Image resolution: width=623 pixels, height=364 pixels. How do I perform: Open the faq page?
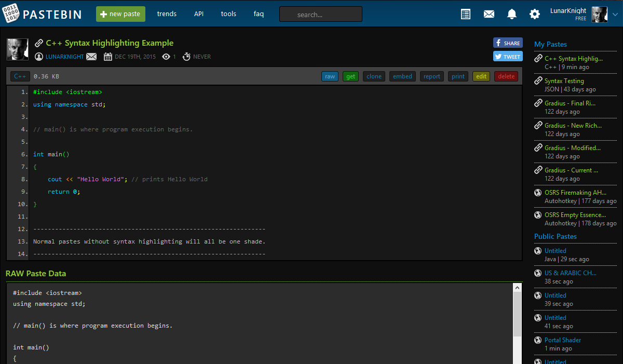[259, 14]
